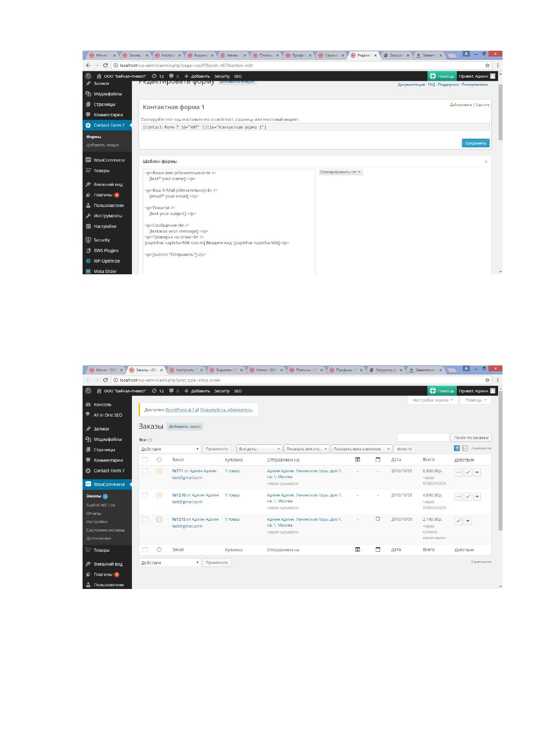Tick the checkbox for order №1216
The width and height of the screenshot is (534, 756).
[x=145, y=495]
